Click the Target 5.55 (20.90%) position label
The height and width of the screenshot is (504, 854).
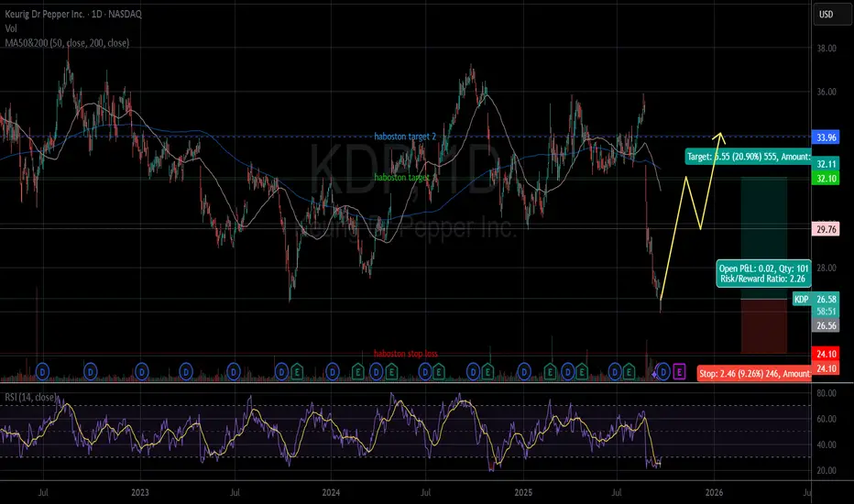tap(749, 157)
